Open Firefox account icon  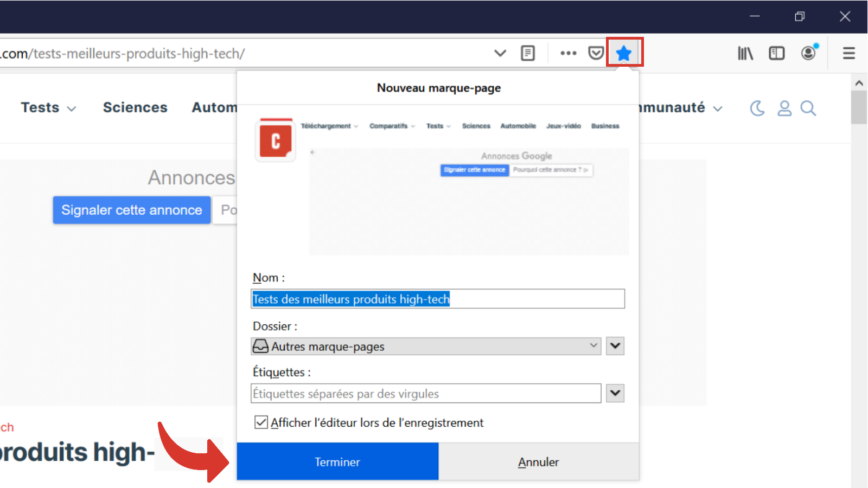tap(809, 53)
